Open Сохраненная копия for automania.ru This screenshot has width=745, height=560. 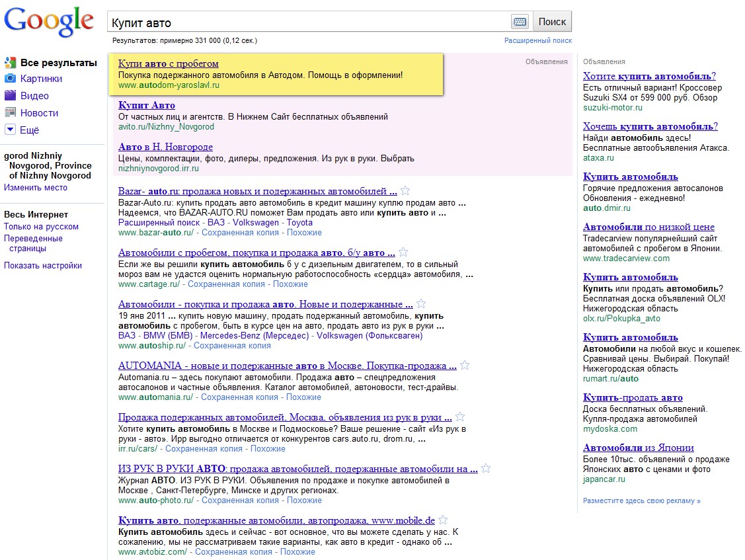pyautogui.click(x=239, y=397)
